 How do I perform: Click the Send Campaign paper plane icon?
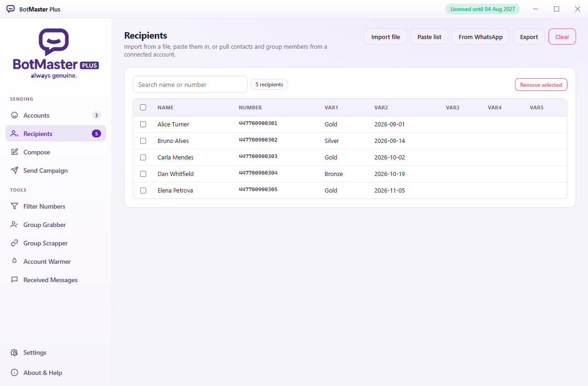15,170
